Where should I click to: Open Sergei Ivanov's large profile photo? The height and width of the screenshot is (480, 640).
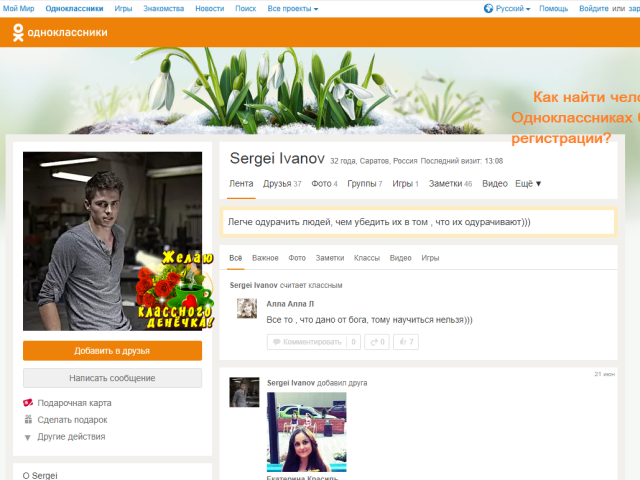[112, 241]
